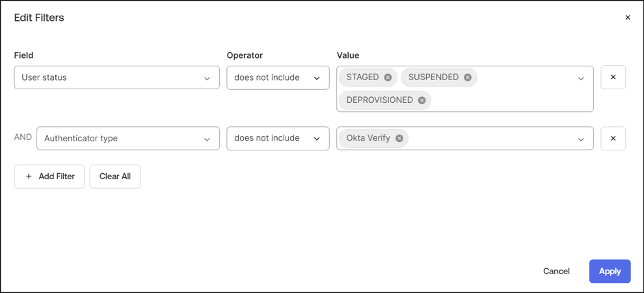Delete the User status filter row
This screenshot has width=644, height=293.
pyautogui.click(x=613, y=77)
